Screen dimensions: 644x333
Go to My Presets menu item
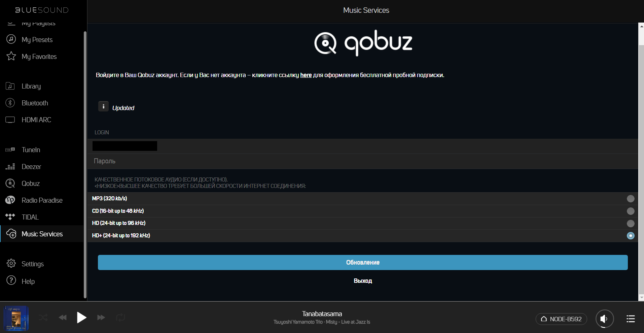pyautogui.click(x=37, y=40)
